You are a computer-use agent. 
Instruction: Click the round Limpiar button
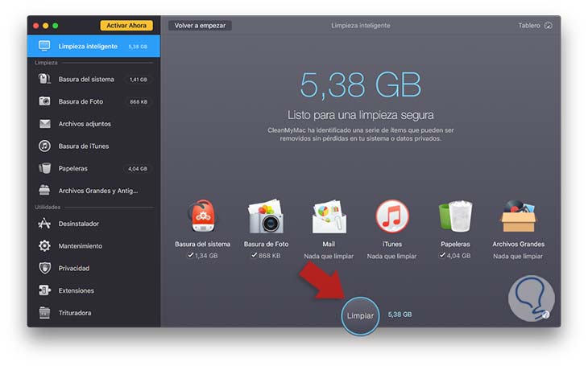click(x=360, y=316)
